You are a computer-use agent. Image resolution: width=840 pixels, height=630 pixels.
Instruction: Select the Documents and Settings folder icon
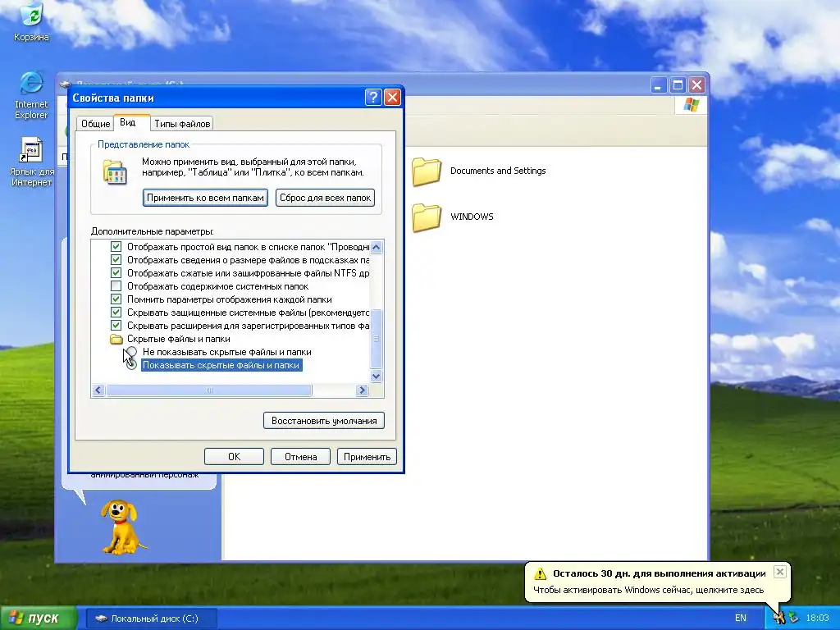(x=427, y=171)
